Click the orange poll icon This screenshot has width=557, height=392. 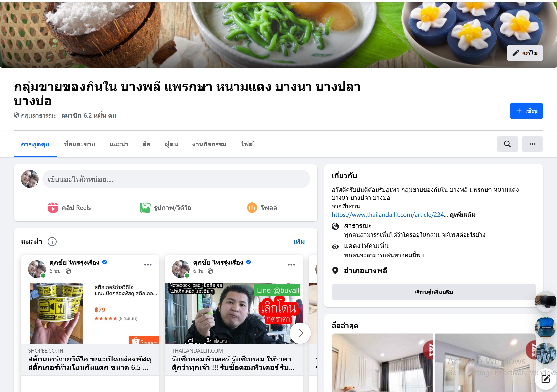point(252,208)
